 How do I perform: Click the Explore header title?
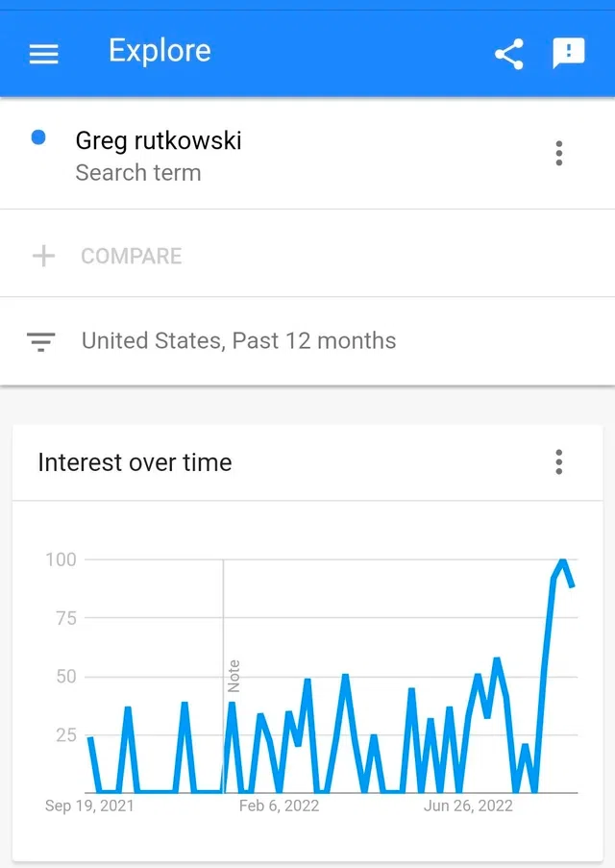(160, 51)
